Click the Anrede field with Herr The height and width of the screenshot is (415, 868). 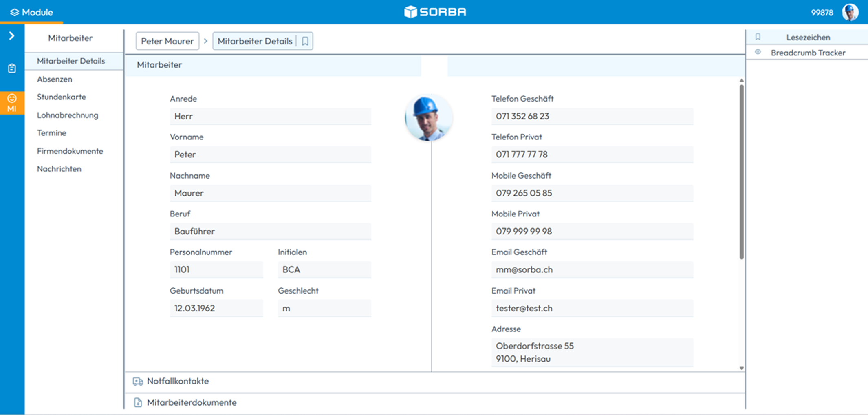click(270, 116)
